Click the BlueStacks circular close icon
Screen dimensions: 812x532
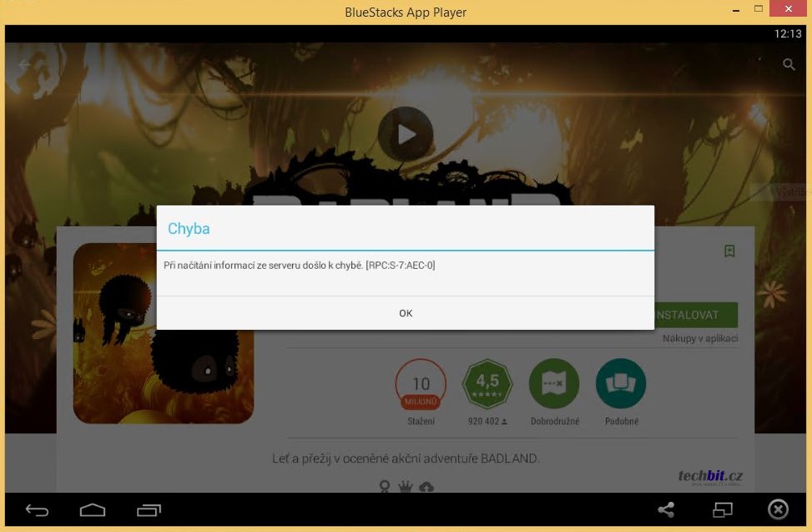click(778, 509)
